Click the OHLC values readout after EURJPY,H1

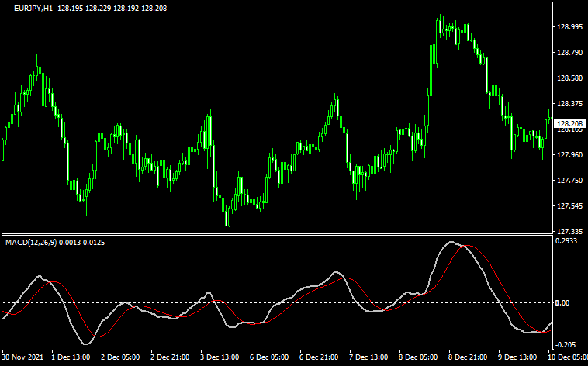pos(112,9)
